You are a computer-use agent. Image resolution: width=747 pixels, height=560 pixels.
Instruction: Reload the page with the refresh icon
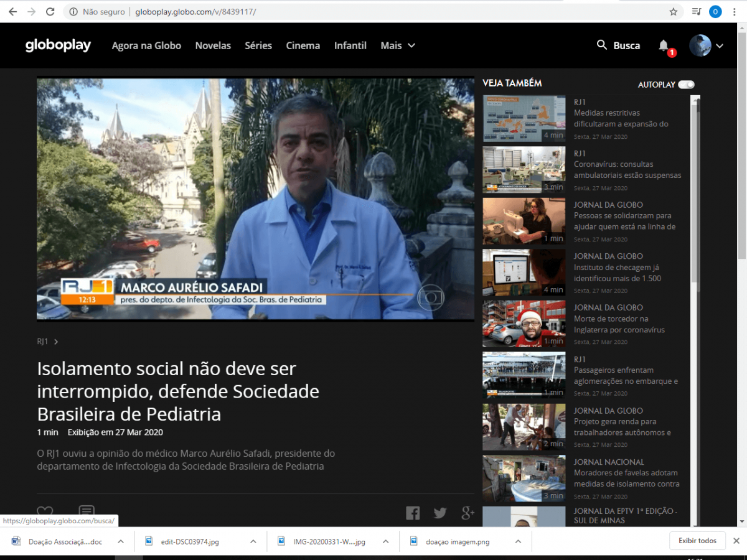(x=50, y=12)
